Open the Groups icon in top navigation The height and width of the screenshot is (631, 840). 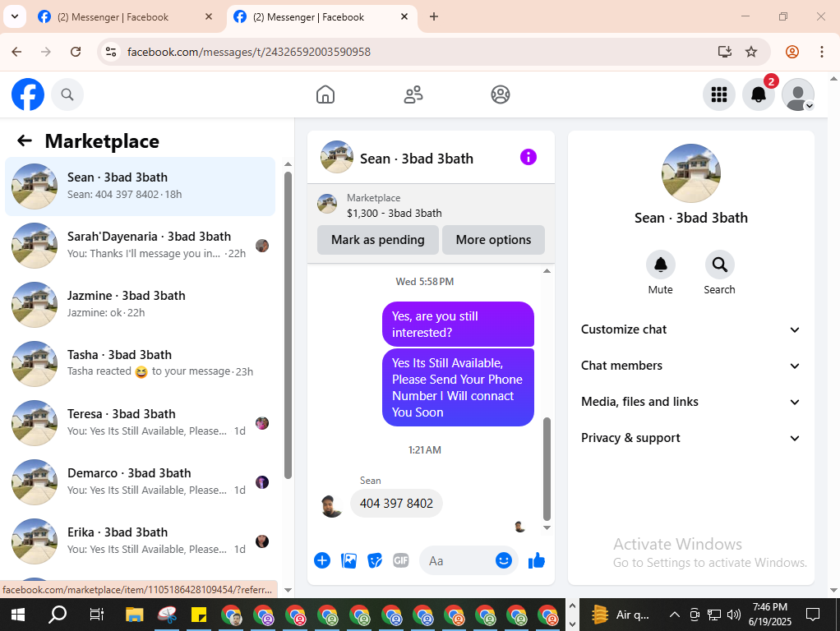click(x=501, y=94)
